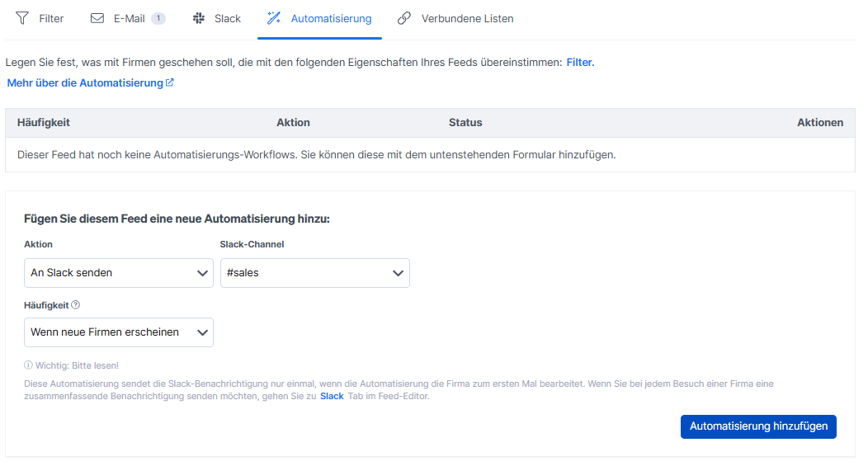Viewport: 868px width, 466px height.
Task: Click the Automatisierung hinzufügen button
Action: coord(758,426)
